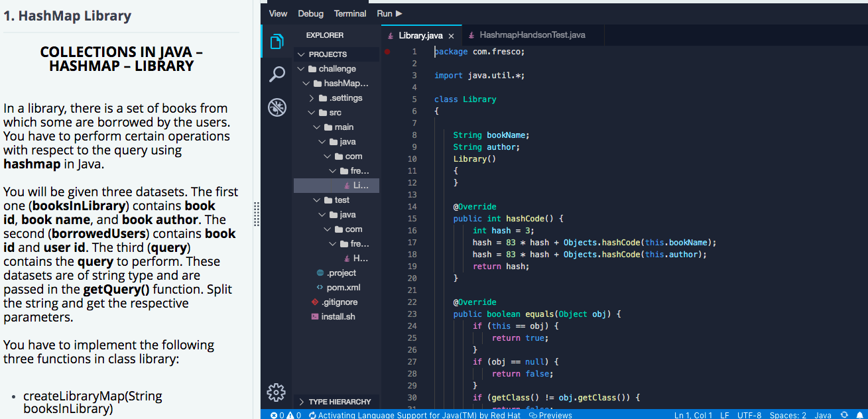Open the Debug menu
This screenshot has width=868, height=419.
pyautogui.click(x=310, y=13)
